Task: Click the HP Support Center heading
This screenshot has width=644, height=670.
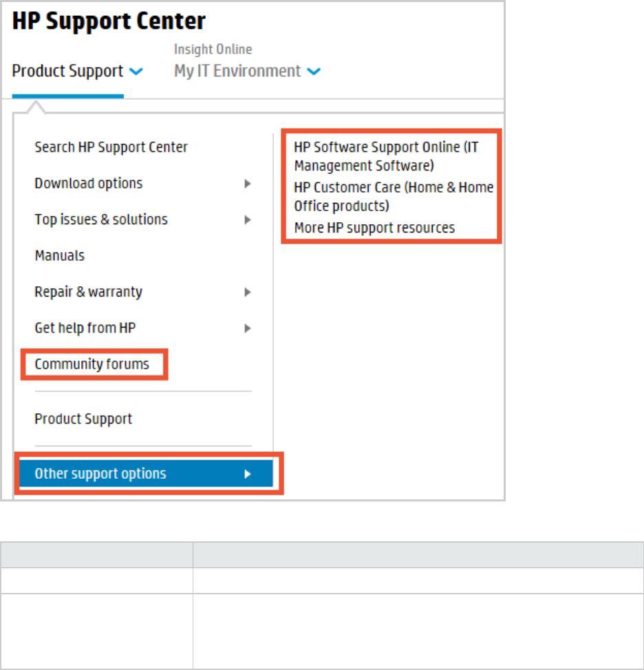Action: point(109,21)
